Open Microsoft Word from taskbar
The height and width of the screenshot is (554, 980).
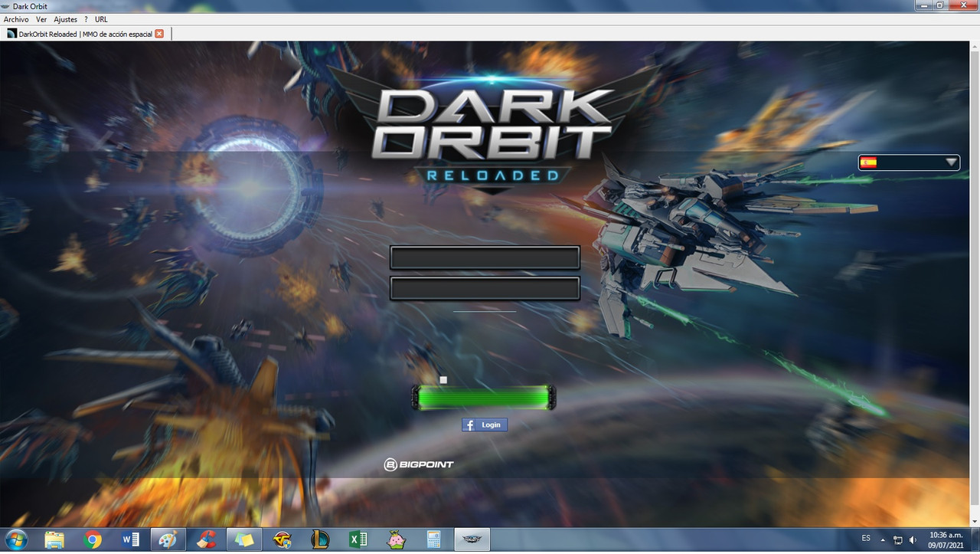tap(131, 539)
